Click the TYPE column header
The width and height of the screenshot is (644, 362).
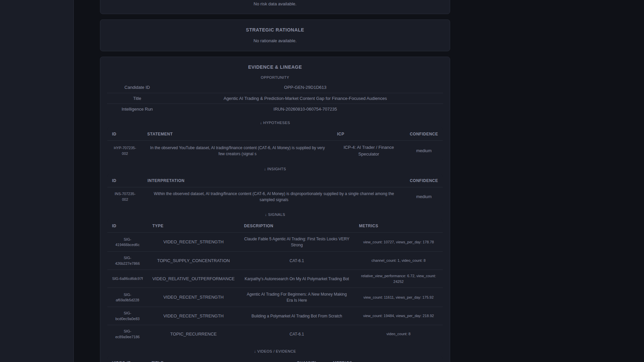[x=158, y=226]
